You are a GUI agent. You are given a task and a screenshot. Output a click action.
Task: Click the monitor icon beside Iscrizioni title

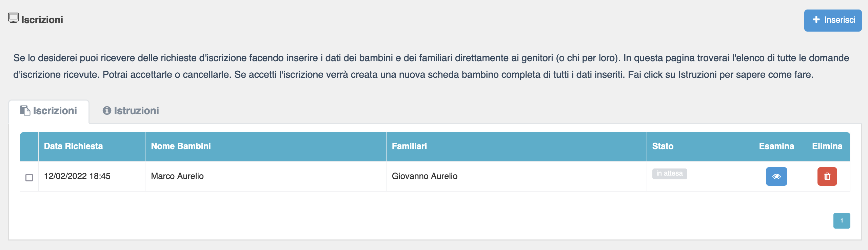tap(13, 18)
